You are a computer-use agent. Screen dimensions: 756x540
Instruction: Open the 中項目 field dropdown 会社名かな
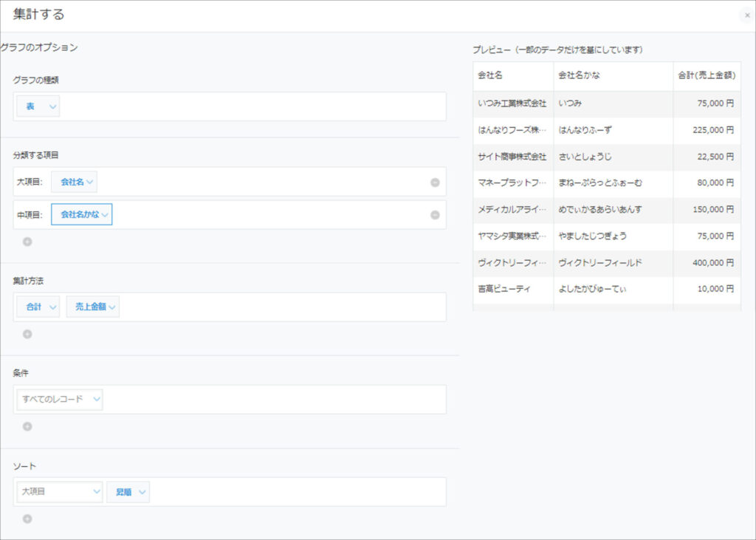tap(81, 214)
